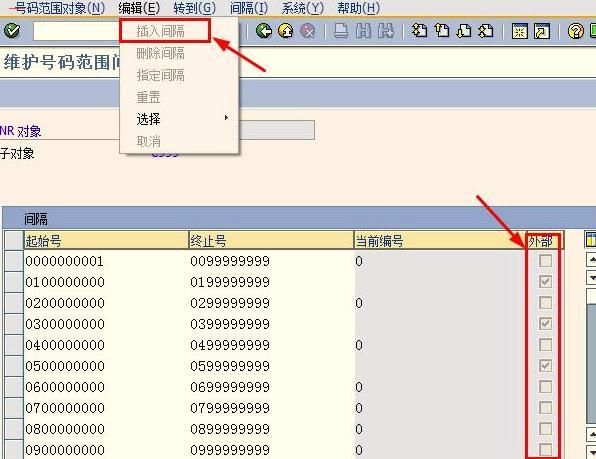
Task: Click the First Page navigation icon
Action: coord(420,31)
